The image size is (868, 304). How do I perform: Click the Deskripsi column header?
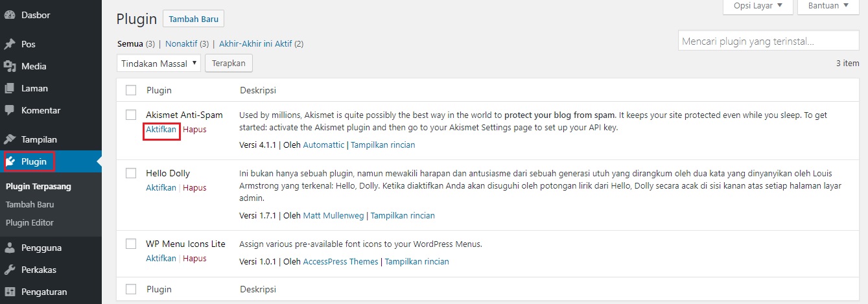(x=258, y=90)
